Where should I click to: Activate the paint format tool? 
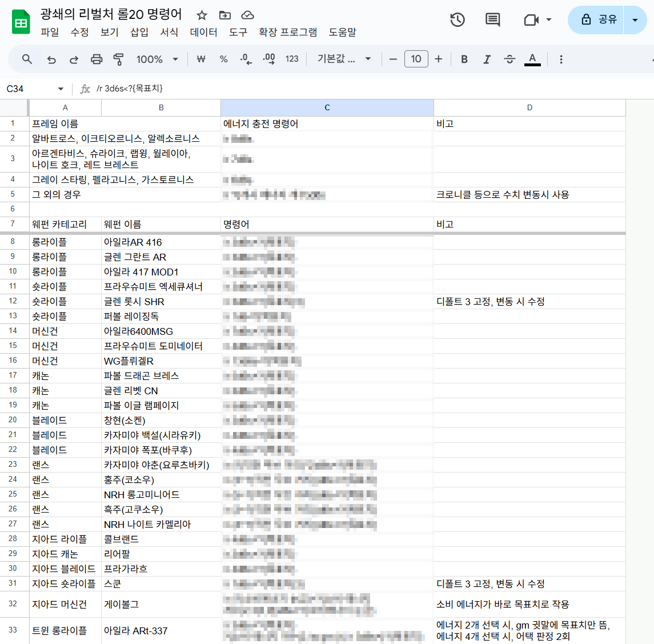pyautogui.click(x=118, y=59)
